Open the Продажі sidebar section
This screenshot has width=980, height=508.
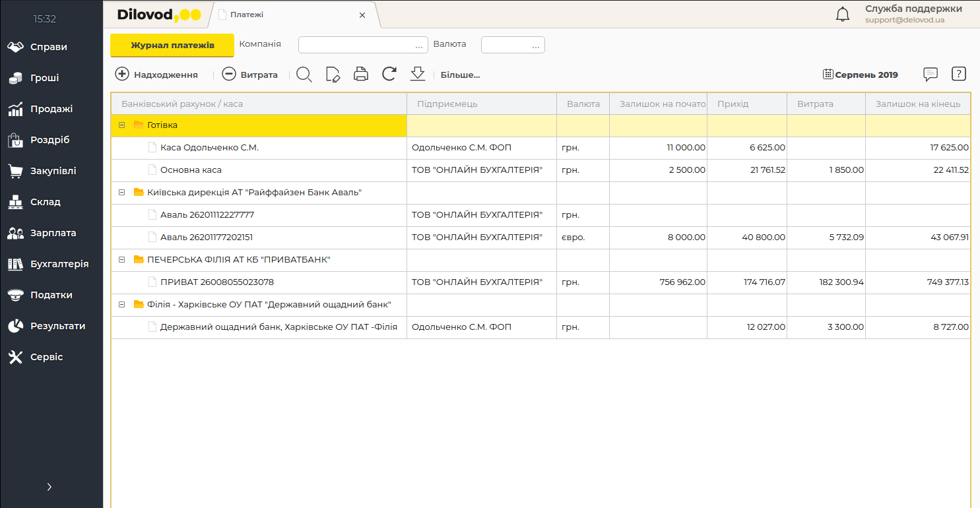(51, 109)
